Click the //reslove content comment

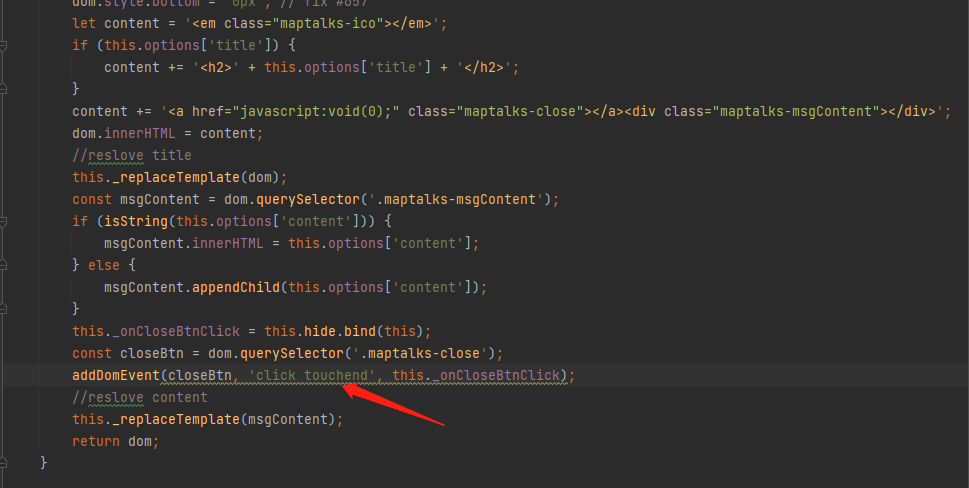pyautogui.click(x=140, y=397)
